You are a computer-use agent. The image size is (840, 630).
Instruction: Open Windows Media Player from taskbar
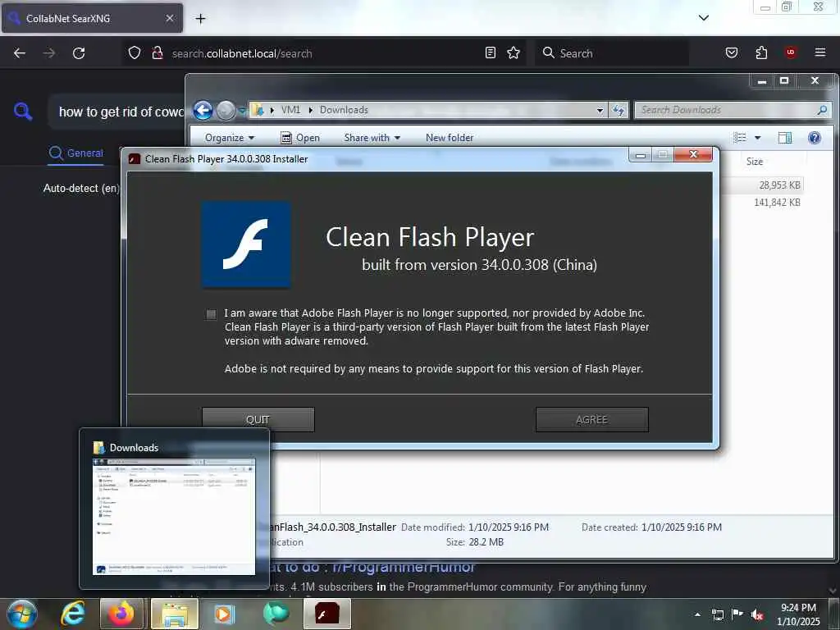[225, 614]
